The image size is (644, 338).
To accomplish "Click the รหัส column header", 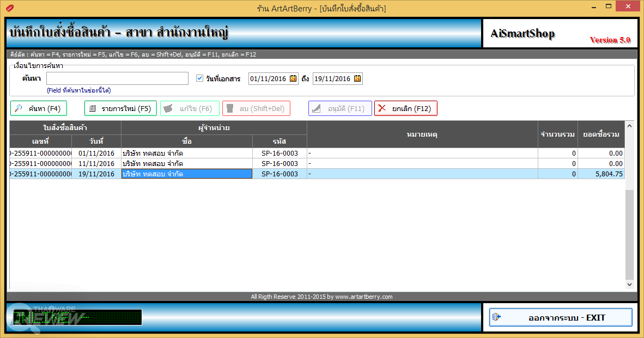I will pos(280,141).
